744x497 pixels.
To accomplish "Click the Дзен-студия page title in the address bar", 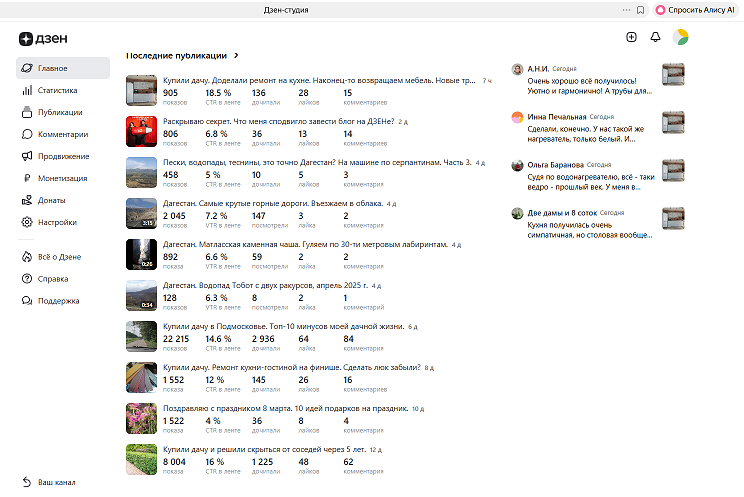I will point(286,10).
